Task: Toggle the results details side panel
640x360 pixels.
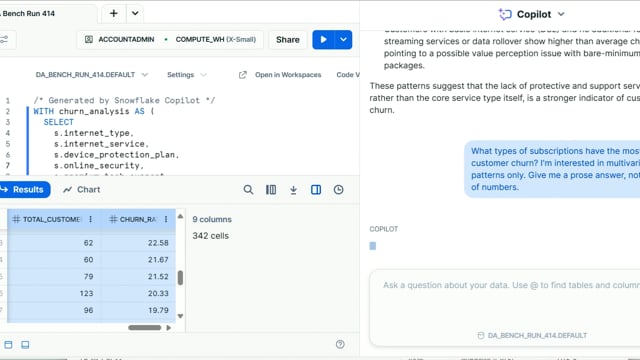Action: (x=316, y=189)
